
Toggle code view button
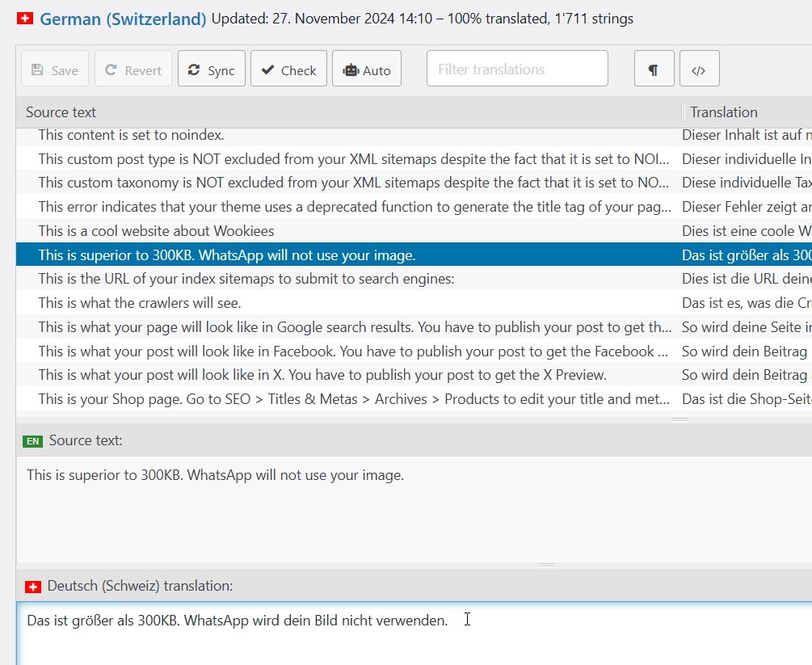click(x=699, y=70)
